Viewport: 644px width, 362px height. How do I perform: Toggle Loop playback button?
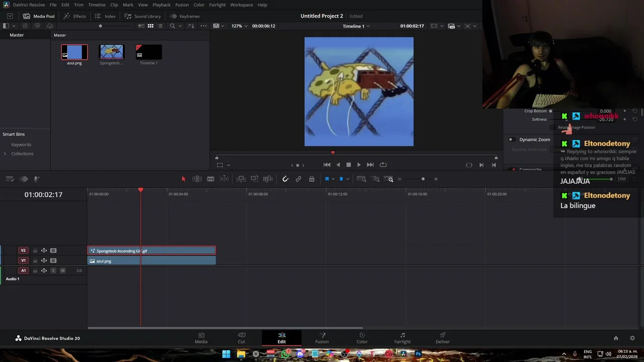(383, 165)
